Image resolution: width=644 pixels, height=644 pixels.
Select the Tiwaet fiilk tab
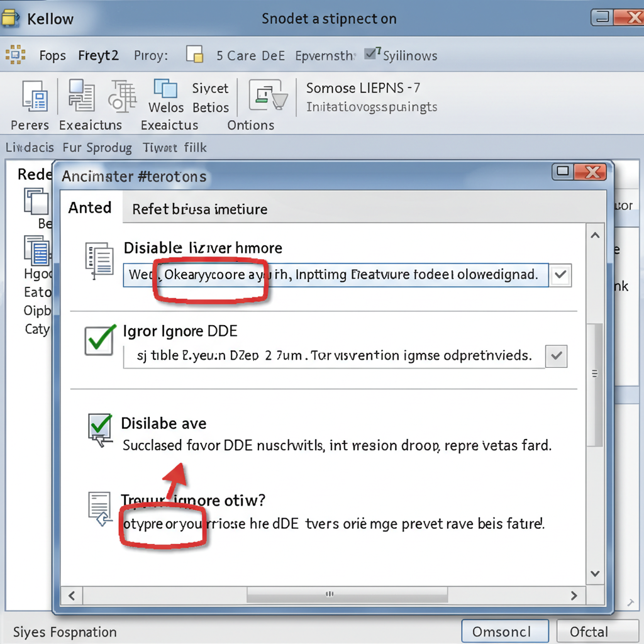pos(175,147)
